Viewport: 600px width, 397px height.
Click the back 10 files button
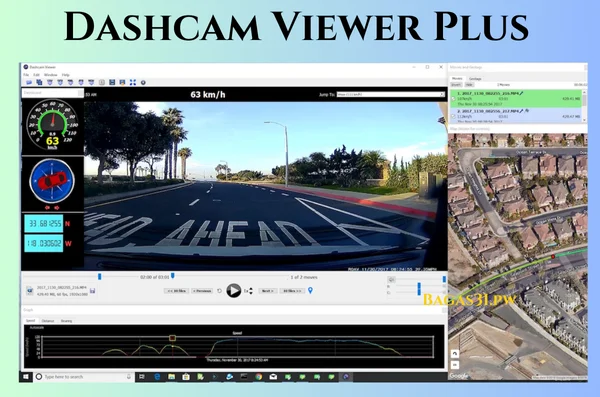pyautogui.click(x=176, y=291)
